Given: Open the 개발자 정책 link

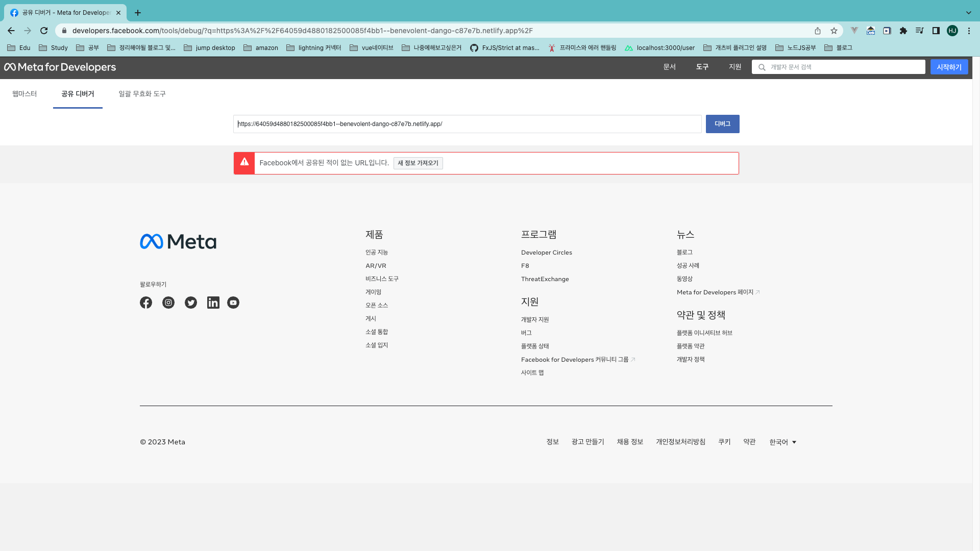Looking at the screenshot, I should click(691, 359).
